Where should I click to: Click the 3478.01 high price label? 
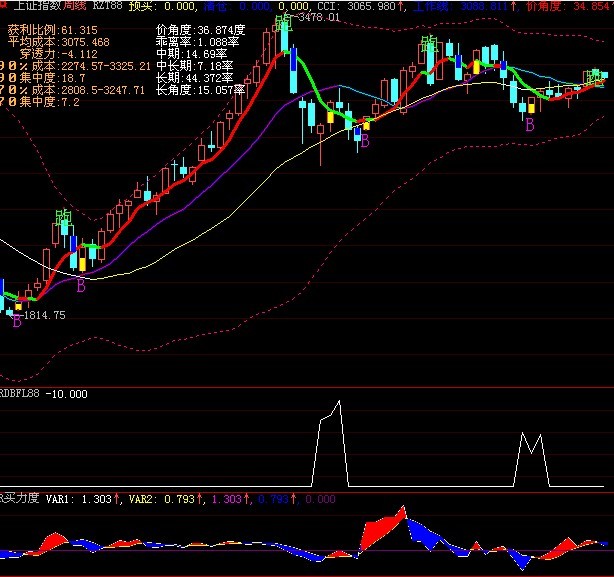click(319, 17)
